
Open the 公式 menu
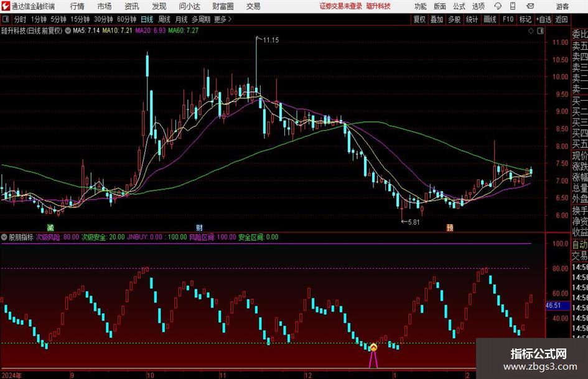459,6
